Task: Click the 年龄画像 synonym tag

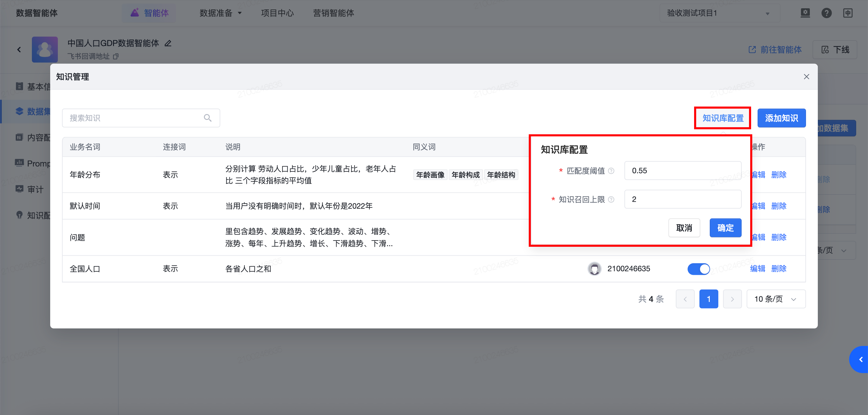Action: click(x=430, y=174)
